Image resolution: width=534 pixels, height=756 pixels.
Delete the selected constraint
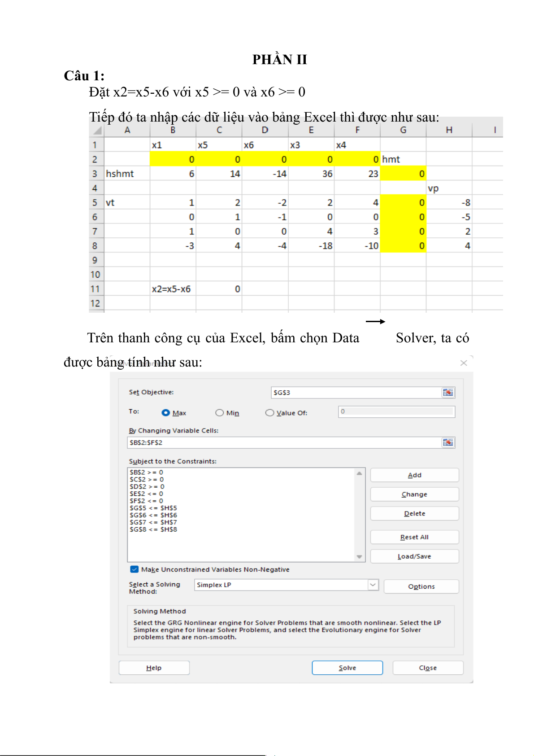[414, 514]
